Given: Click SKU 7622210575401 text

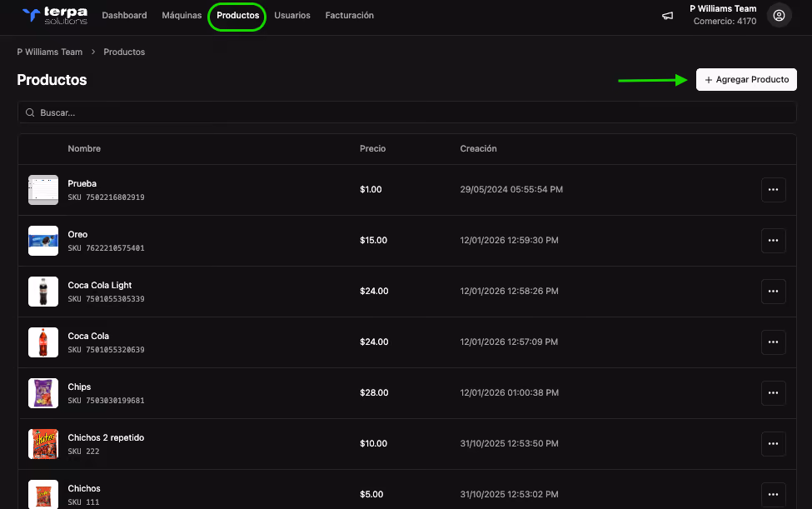Looking at the screenshot, I should coord(106,248).
